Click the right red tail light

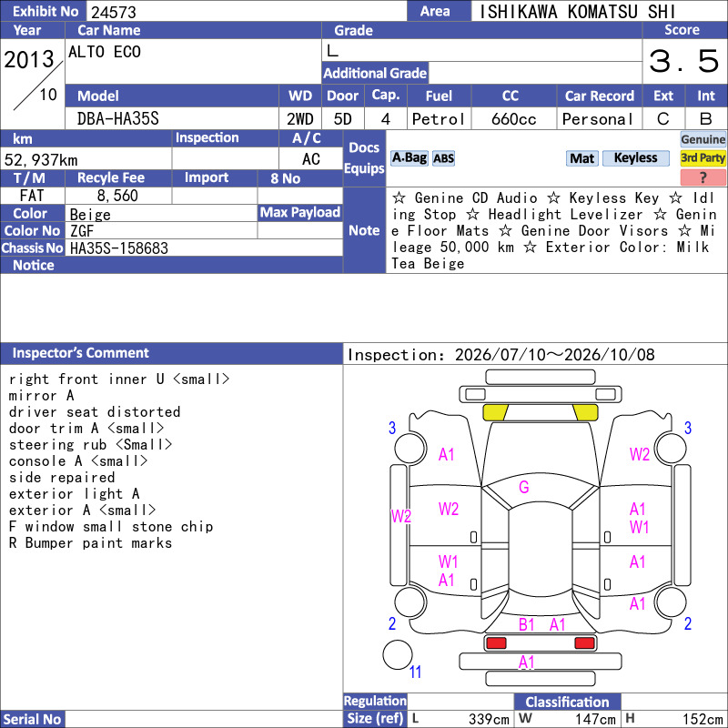pyautogui.click(x=584, y=642)
